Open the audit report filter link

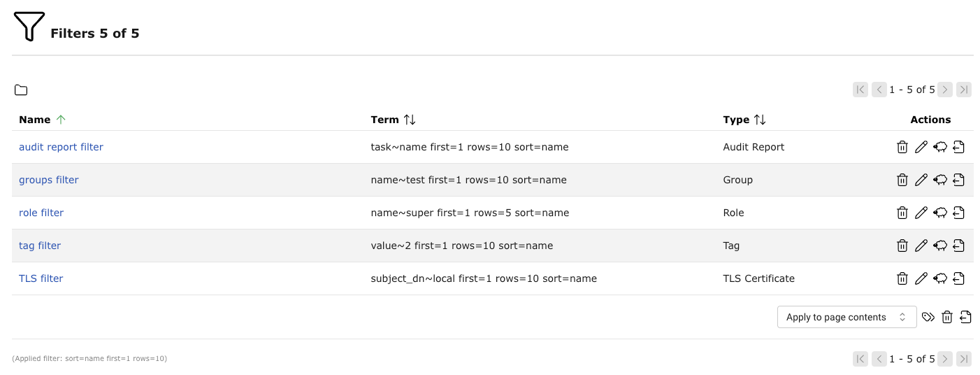61,147
